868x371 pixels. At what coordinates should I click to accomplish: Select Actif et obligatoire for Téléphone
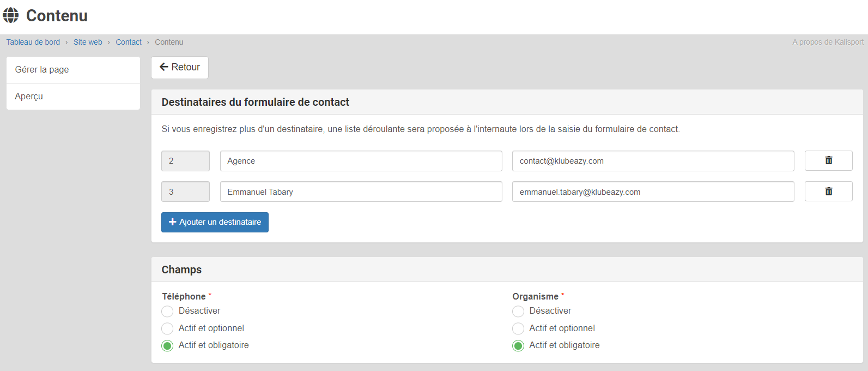pos(167,346)
